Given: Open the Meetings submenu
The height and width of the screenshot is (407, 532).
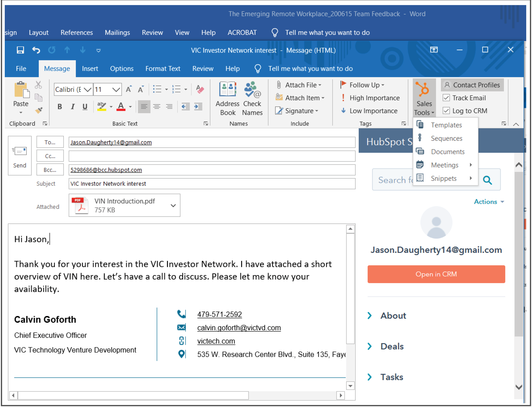Looking at the screenshot, I should [446, 165].
